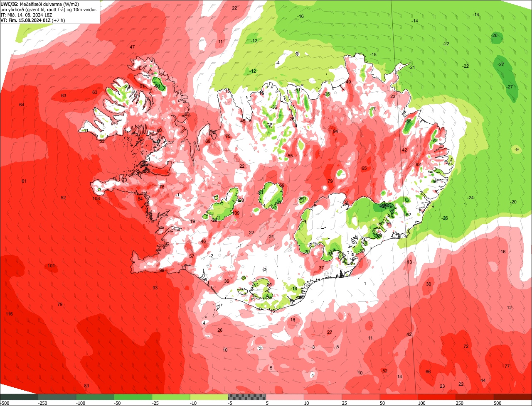Click the -100 to -50 green legend swatch
Image resolution: width=532 pixels, height=406 pixels.
(95, 397)
